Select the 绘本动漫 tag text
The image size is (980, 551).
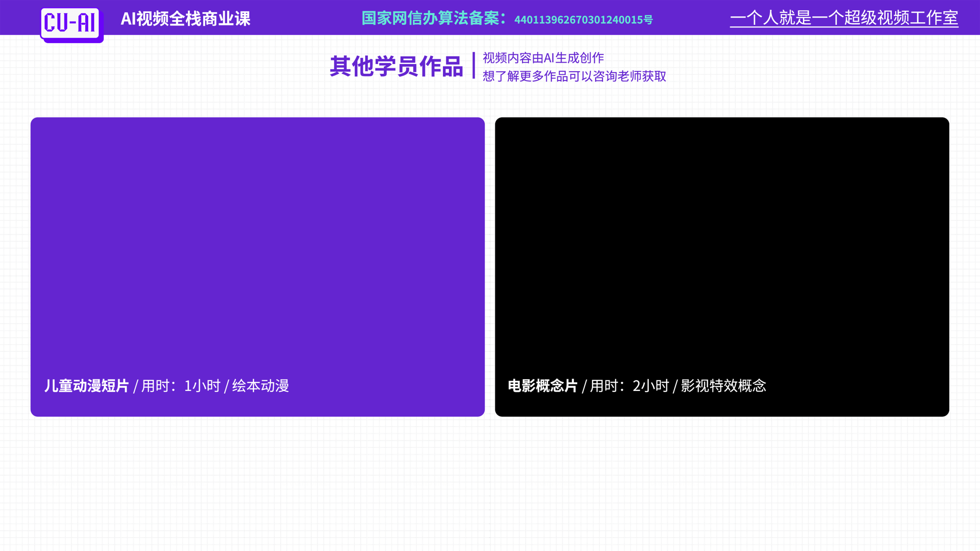click(260, 386)
